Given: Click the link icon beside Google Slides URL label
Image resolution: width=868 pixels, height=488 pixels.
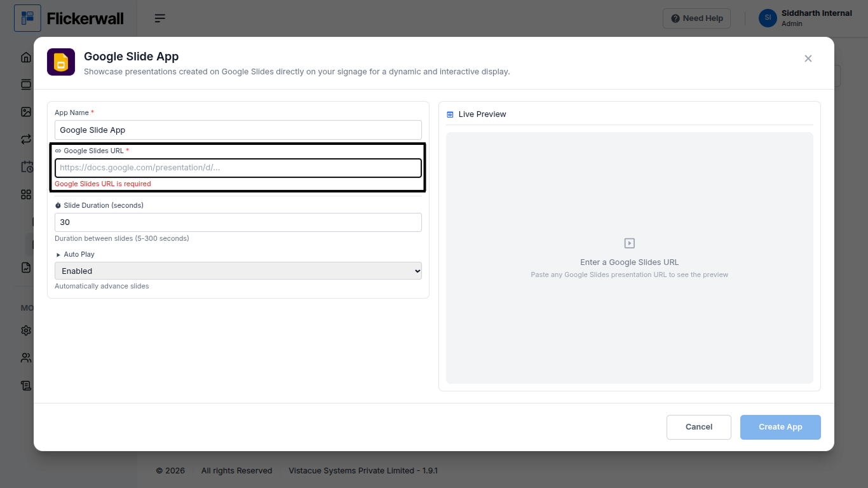Looking at the screenshot, I should click(58, 151).
